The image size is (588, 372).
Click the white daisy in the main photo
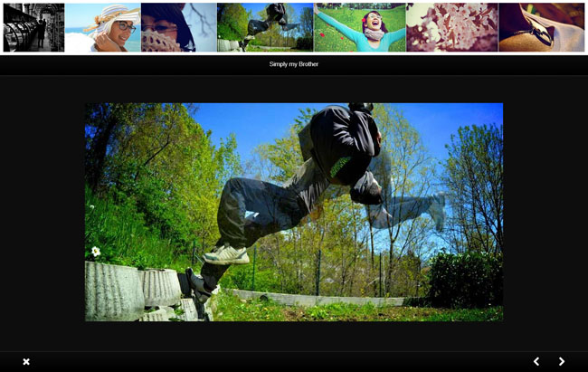click(x=96, y=252)
